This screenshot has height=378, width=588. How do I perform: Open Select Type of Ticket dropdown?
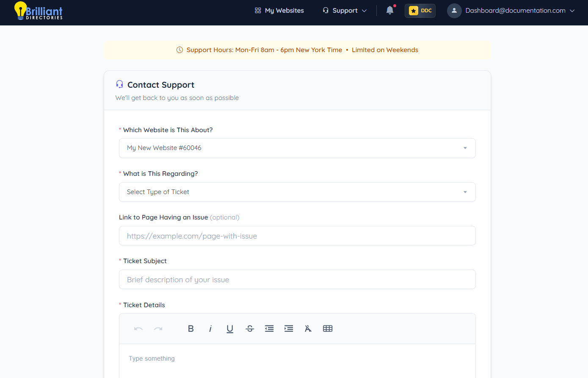tap(297, 192)
